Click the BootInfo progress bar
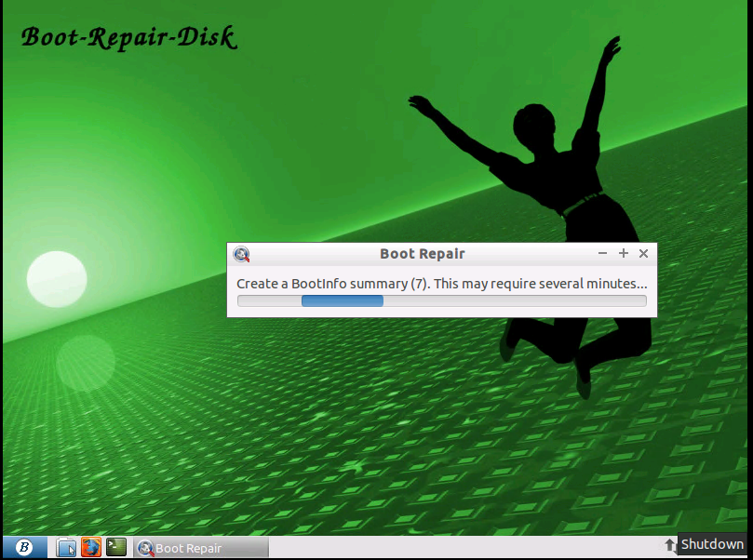753x560 pixels. 442,300
